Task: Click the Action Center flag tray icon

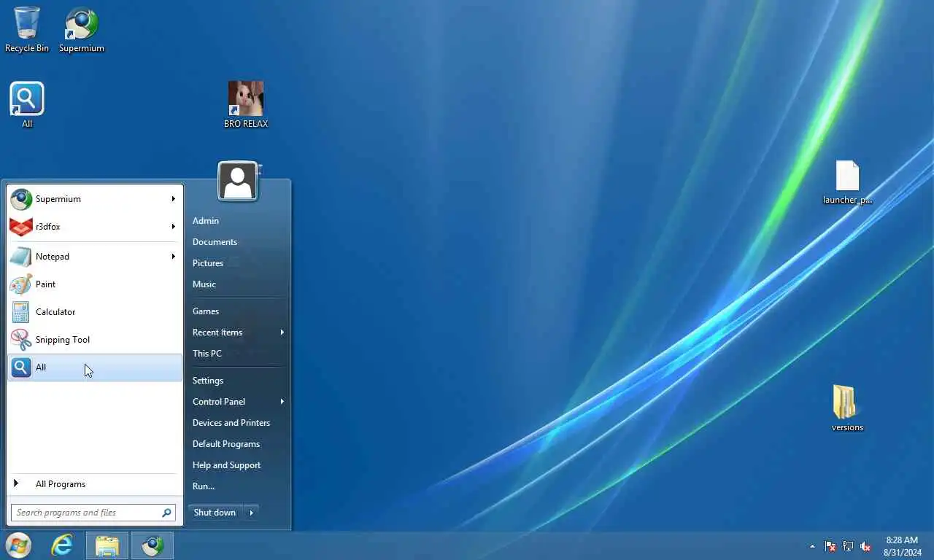Action: 830,546
